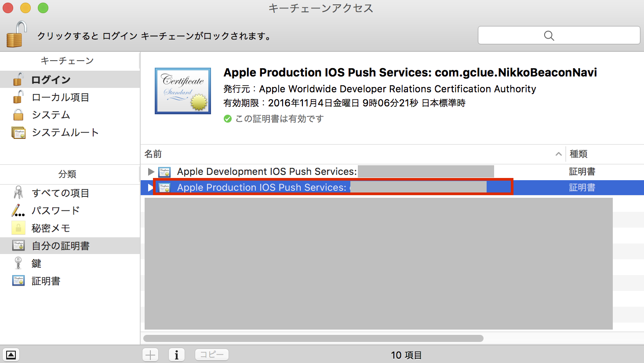Select the パスワード category
Screen dimensions: 644x363
click(55, 211)
